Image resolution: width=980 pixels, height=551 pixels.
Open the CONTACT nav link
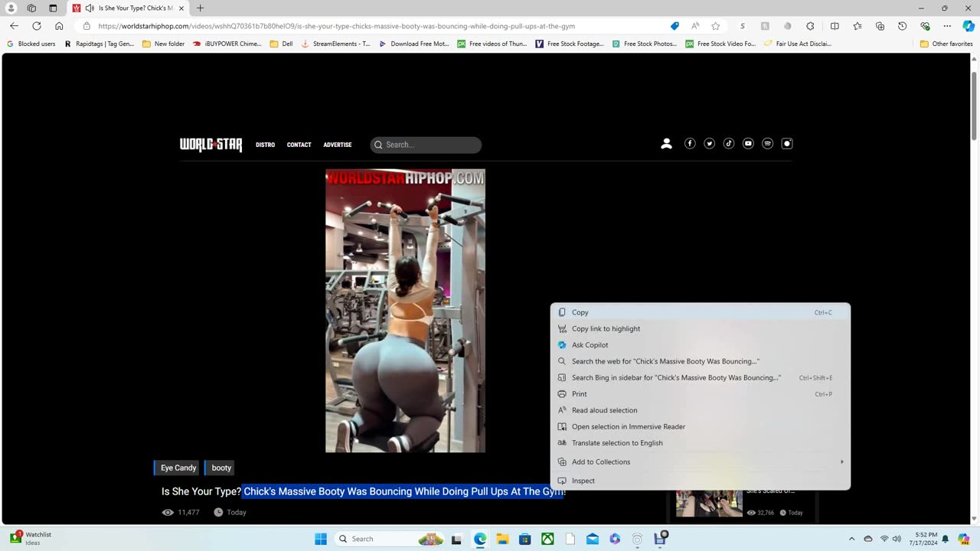[299, 145]
